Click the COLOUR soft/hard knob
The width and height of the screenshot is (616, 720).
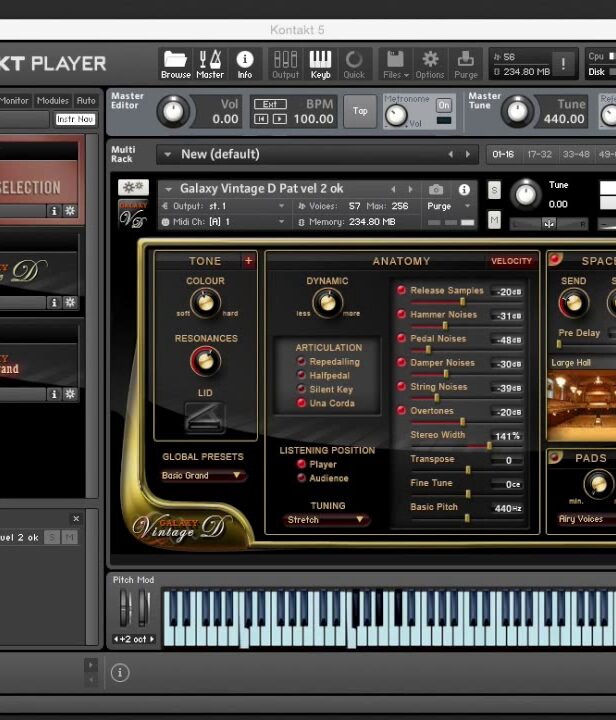click(205, 303)
